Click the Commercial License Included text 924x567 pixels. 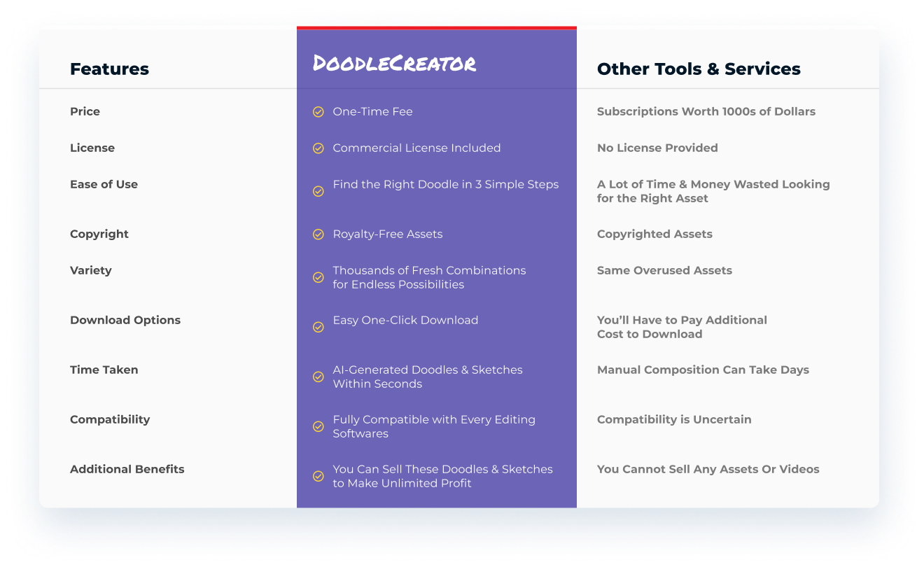coord(416,148)
